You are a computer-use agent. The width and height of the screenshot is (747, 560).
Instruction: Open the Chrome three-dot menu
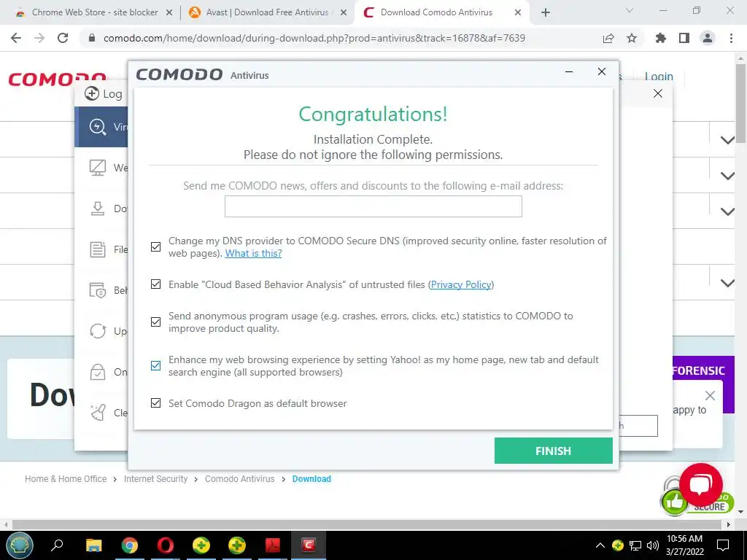(x=731, y=38)
